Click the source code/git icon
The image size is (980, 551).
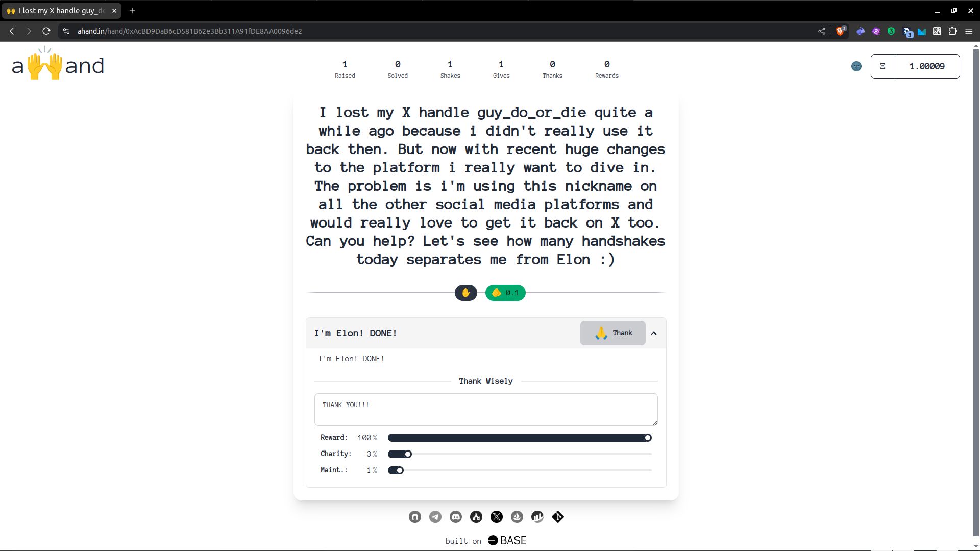(x=558, y=517)
